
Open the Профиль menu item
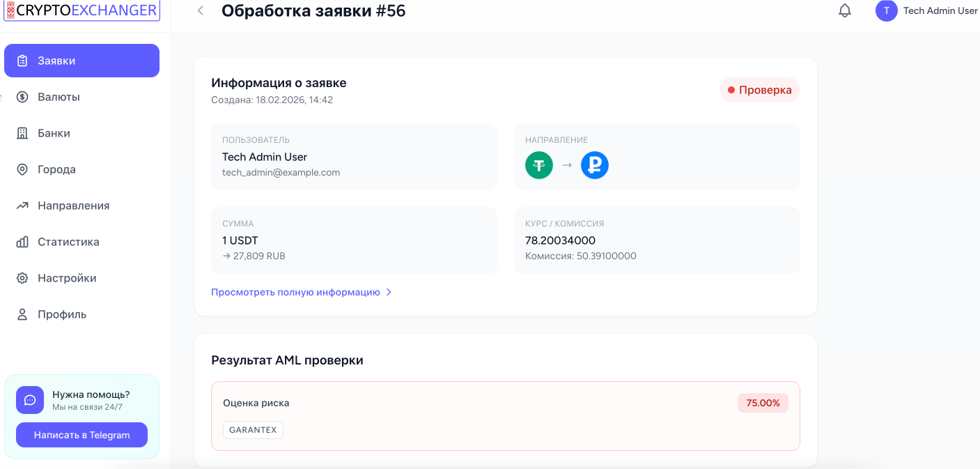pyautogui.click(x=62, y=314)
